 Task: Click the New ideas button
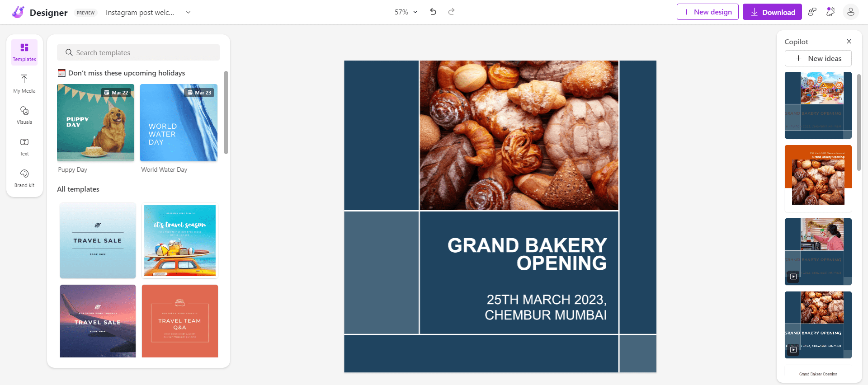[x=818, y=58]
